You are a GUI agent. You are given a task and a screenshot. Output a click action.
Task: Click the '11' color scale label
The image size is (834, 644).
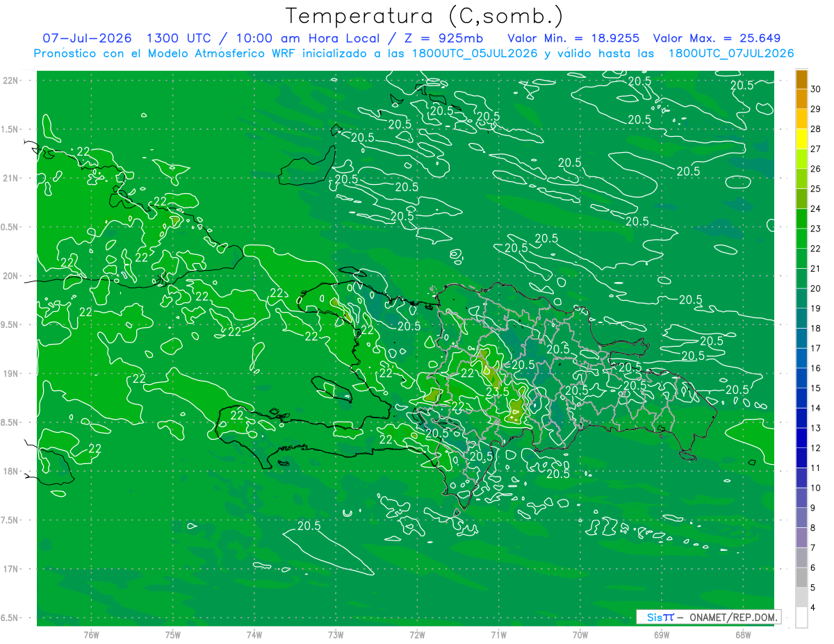coord(815,468)
